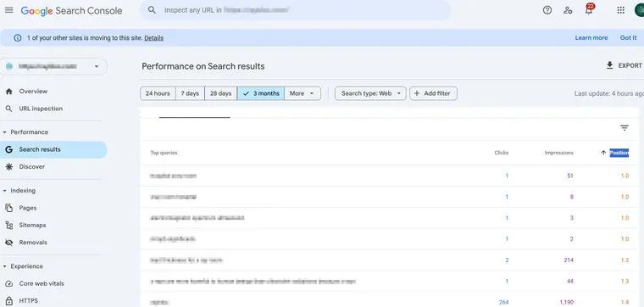Click the Google Search Console logo
Screen dimensions: 644x307
(71, 11)
